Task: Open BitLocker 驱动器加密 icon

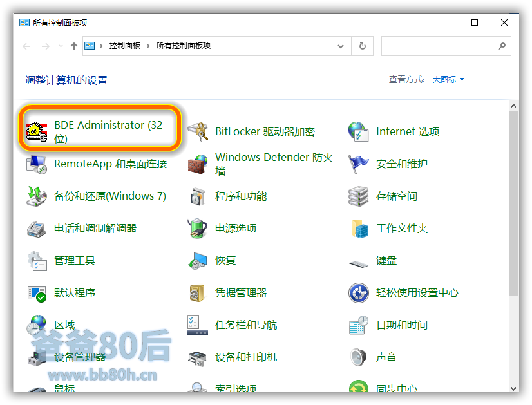Action: 198,131
